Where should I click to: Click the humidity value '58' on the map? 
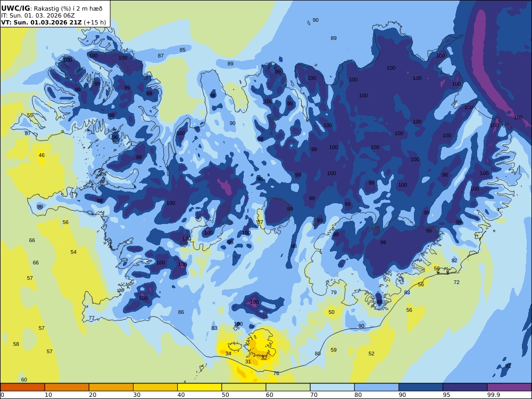[x=16, y=344]
